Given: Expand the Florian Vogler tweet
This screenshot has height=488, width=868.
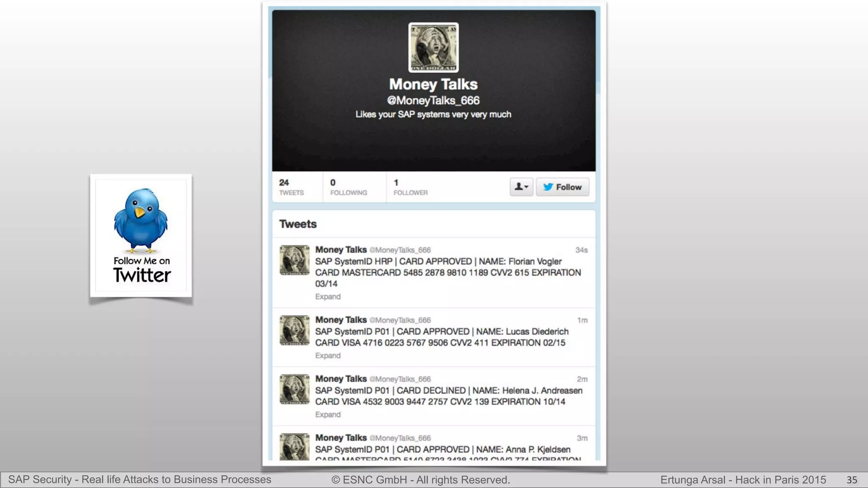Looking at the screenshot, I should click(328, 297).
